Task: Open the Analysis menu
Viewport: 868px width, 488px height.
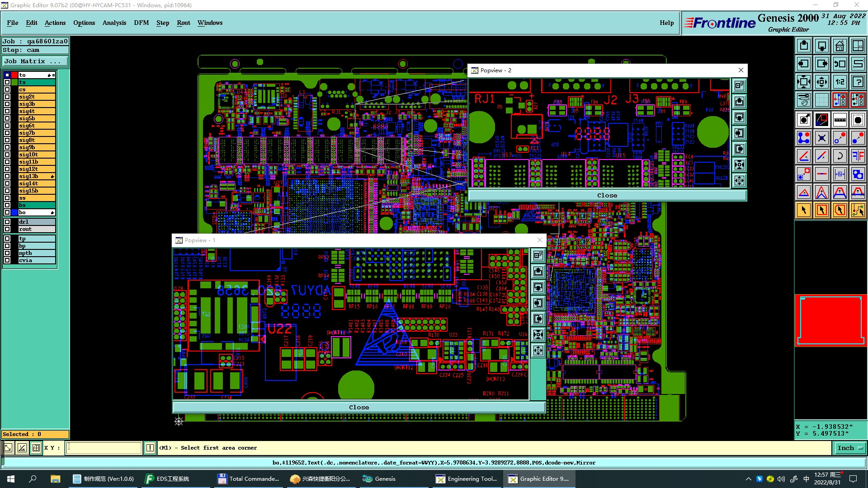Action: coord(114,23)
